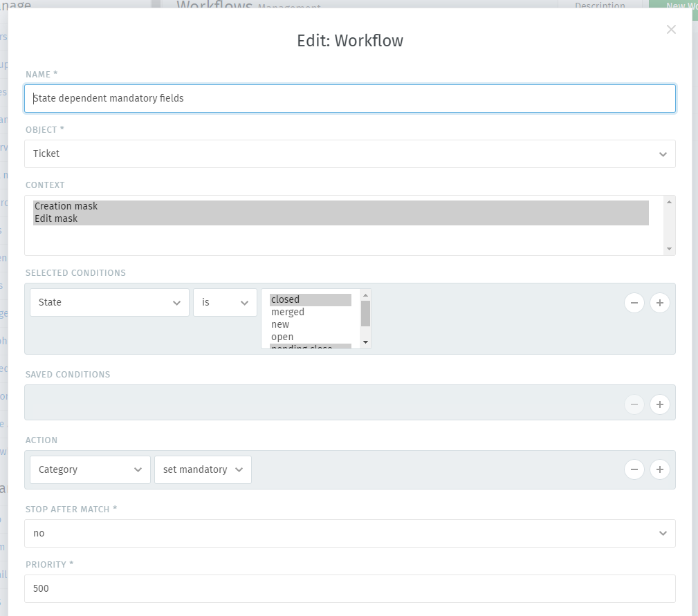Viewport: 698px width, 616px height.
Task: Add a new selected condition row
Action: 660,303
